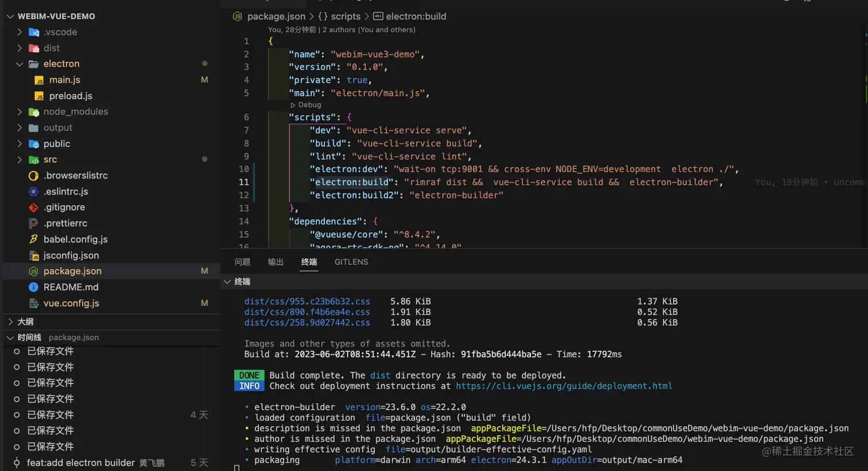868x471 pixels.
Task: Click the M badge next to vue.config.js
Action: pos(204,303)
